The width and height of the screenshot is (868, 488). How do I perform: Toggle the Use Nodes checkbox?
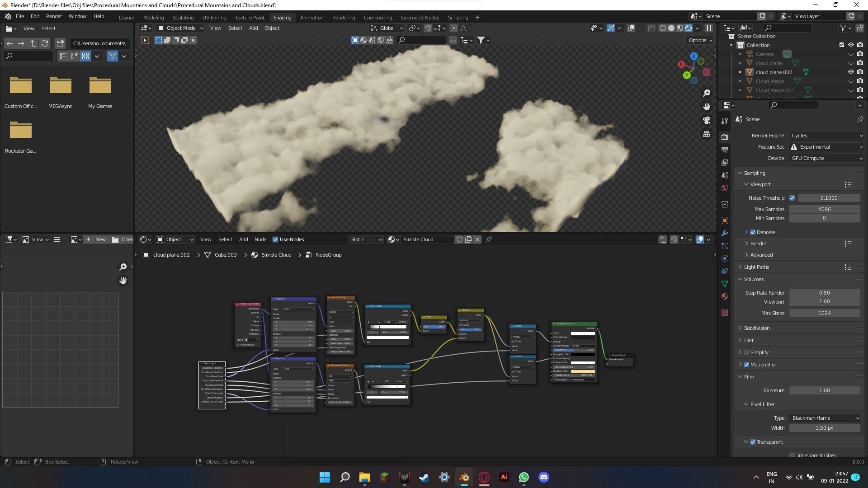275,239
